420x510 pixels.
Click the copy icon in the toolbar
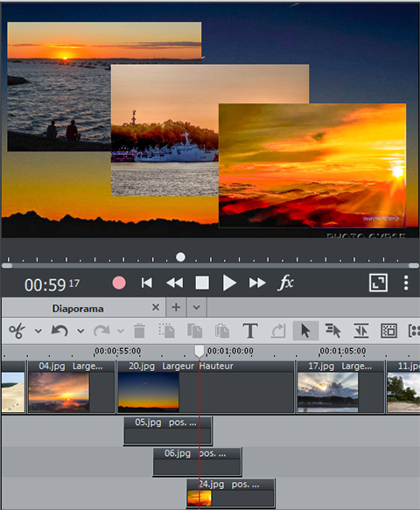pyautogui.click(x=194, y=331)
